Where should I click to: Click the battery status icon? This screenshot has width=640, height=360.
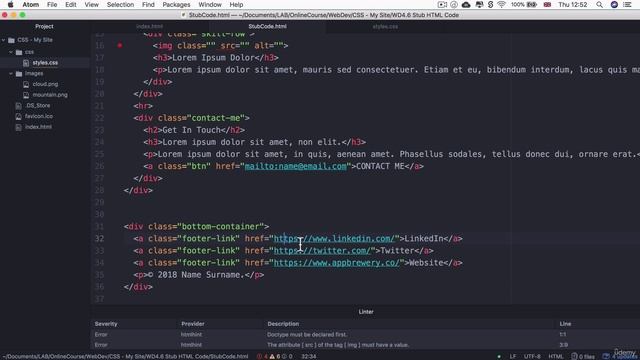[x=532, y=4]
